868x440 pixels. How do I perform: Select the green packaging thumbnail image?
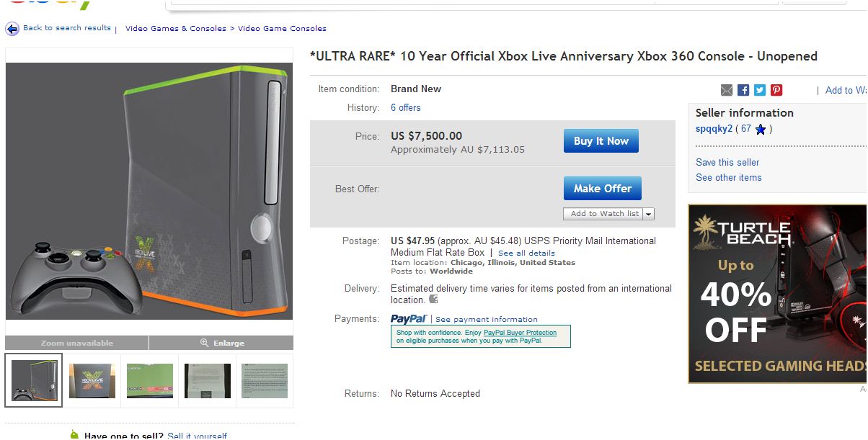point(150,381)
